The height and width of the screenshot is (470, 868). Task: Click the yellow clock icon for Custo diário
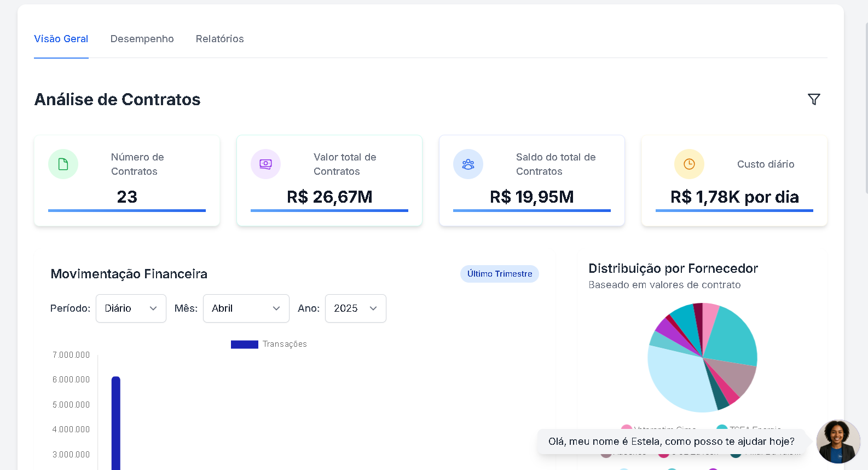click(x=689, y=164)
